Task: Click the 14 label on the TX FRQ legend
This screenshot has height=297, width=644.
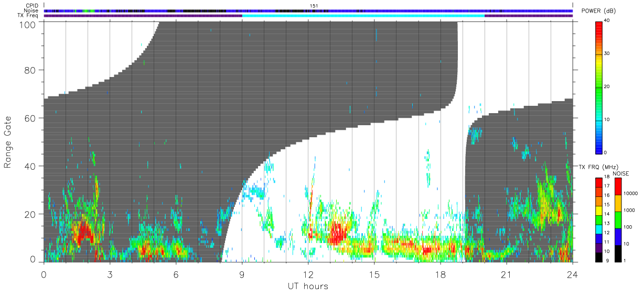Action: (x=607, y=214)
